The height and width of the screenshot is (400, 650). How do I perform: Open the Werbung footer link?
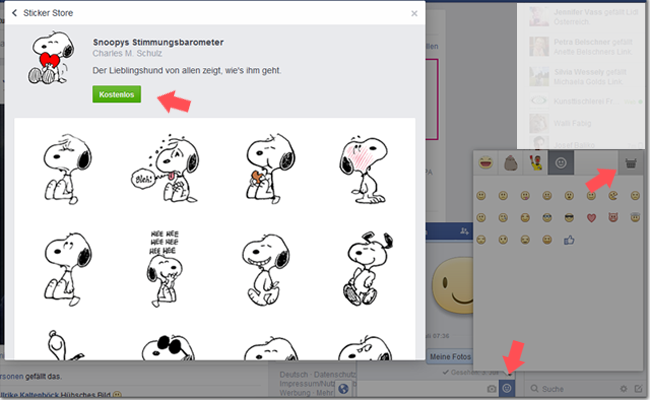point(295,393)
